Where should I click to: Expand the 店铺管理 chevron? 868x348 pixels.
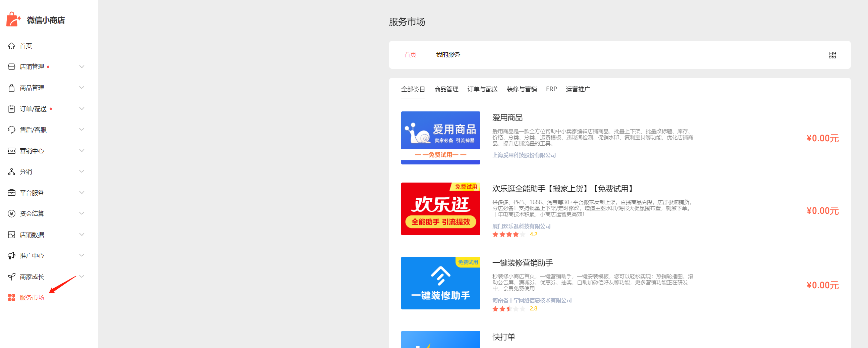[82, 66]
